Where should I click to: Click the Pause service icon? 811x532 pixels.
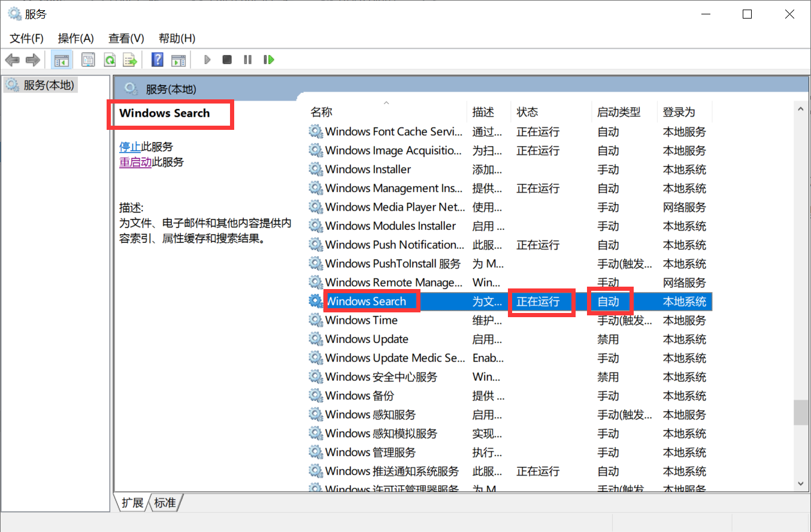(x=247, y=60)
